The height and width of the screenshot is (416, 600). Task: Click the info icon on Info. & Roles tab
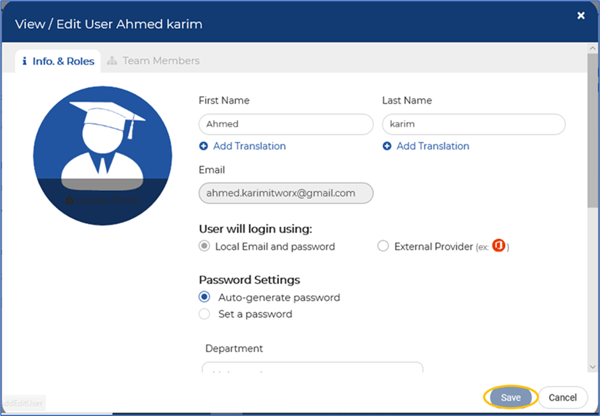24,61
